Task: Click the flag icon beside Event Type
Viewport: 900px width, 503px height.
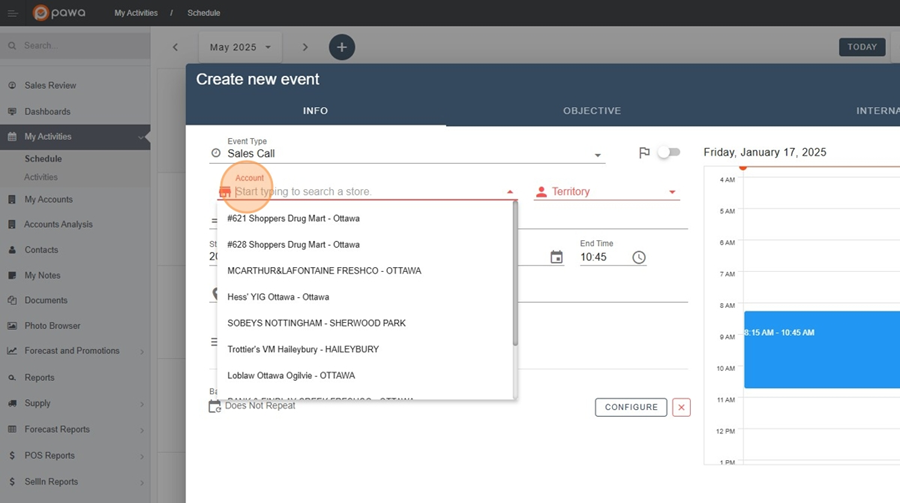Action: pyautogui.click(x=644, y=153)
